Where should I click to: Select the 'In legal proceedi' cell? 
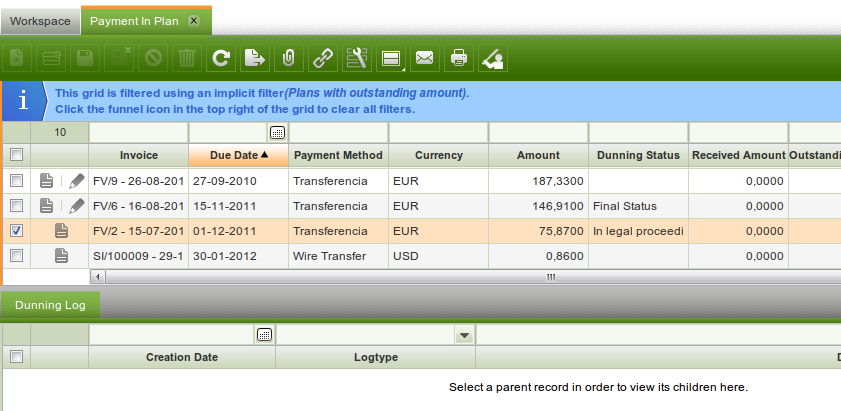[638, 231]
